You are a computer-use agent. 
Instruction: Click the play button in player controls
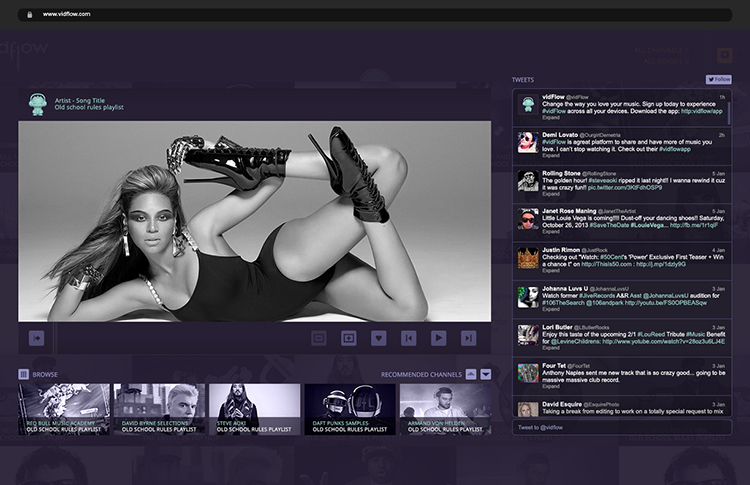click(438, 338)
